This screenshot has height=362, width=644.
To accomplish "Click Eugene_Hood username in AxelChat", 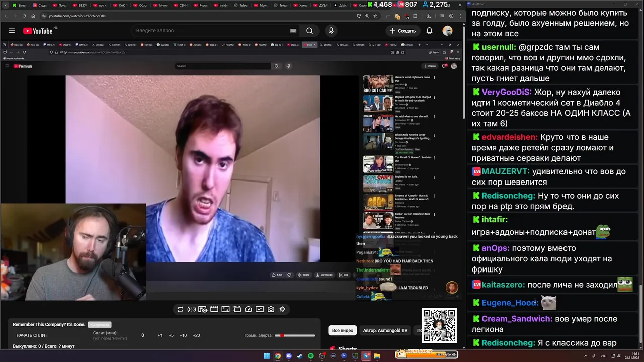I will pyautogui.click(x=510, y=303).
